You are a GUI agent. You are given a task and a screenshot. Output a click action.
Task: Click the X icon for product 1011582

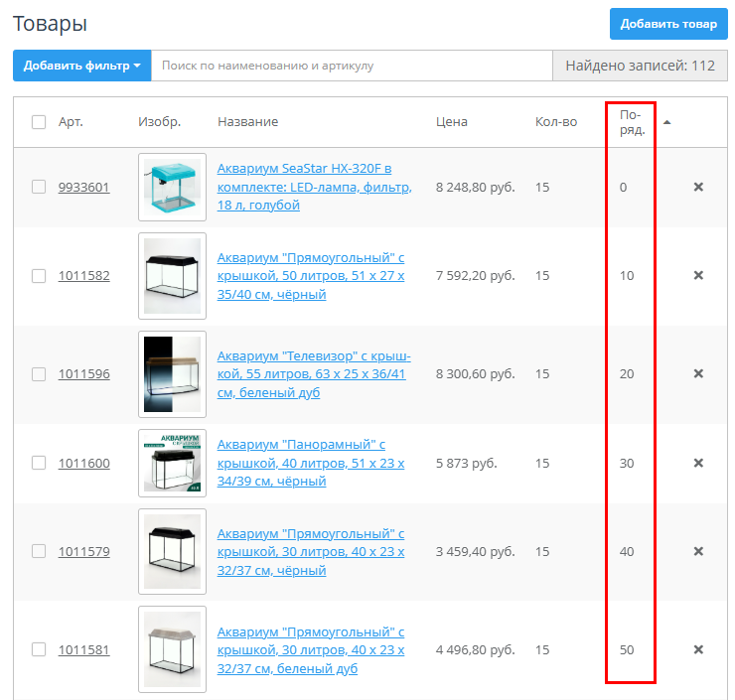click(x=698, y=275)
